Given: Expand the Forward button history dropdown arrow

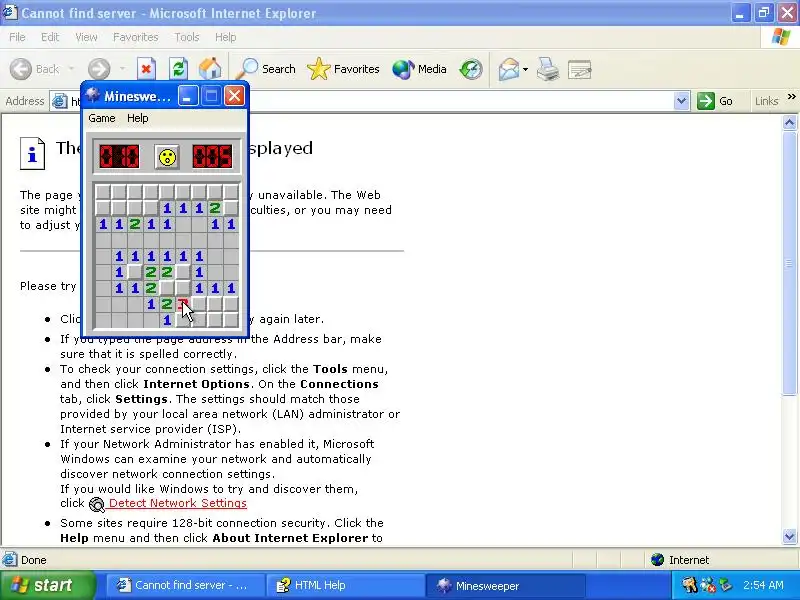Looking at the screenshot, I should pyautogui.click(x=122, y=69).
